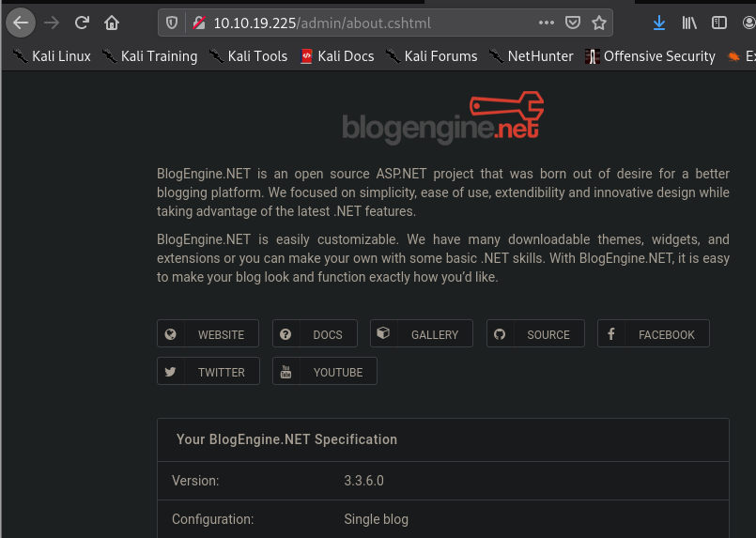
Task: Open the YOUTUBE button
Action: [x=325, y=371]
